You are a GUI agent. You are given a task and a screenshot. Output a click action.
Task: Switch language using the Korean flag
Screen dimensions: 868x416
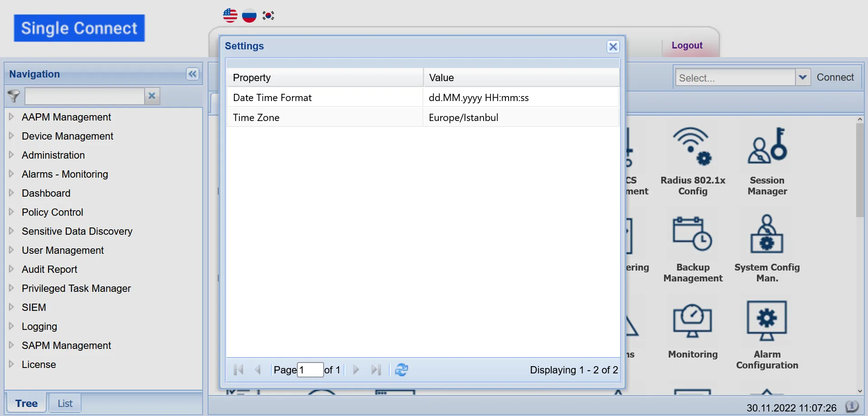[x=268, y=15]
